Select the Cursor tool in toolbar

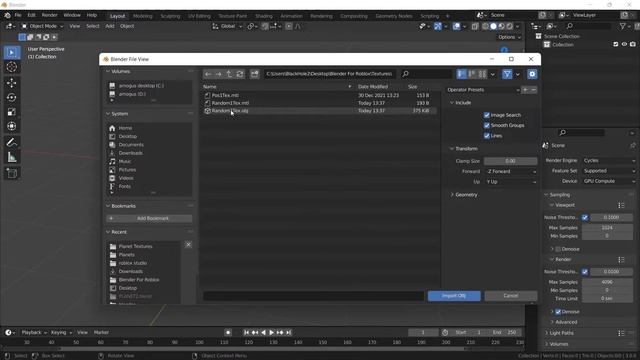click(x=12, y=67)
